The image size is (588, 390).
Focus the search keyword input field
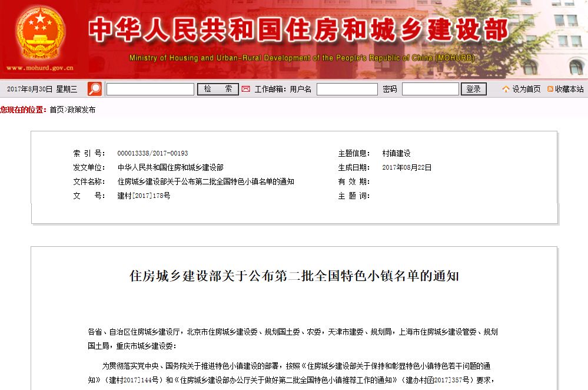pos(150,89)
